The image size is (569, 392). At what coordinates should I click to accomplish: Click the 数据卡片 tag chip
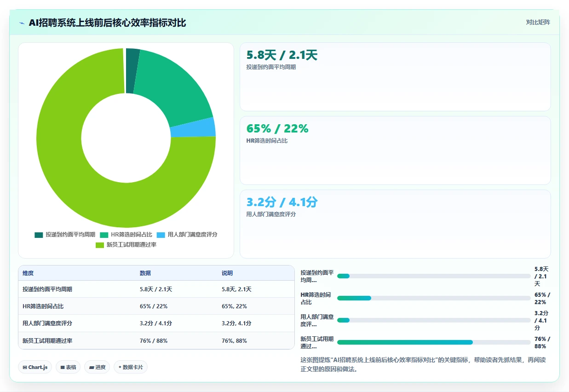[131, 367]
